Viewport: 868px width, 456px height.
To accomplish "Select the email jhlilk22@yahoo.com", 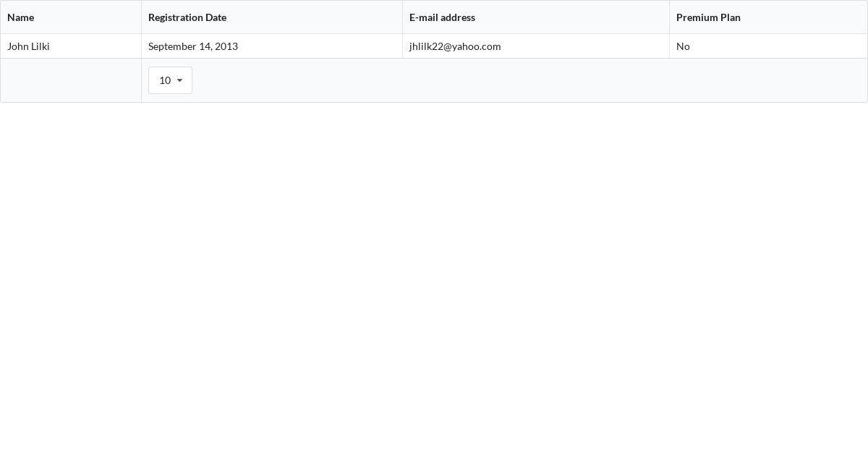I will click(x=455, y=46).
